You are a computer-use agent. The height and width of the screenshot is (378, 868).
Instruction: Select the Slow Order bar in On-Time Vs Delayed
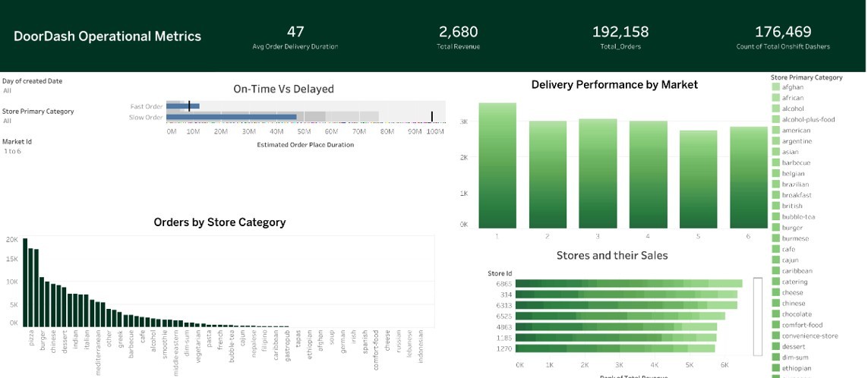click(232, 118)
